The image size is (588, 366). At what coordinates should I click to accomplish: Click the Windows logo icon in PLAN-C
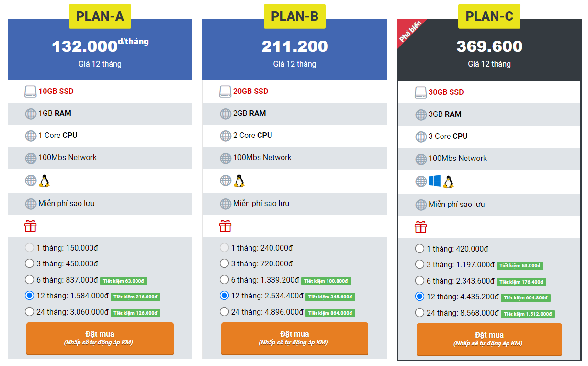434,181
